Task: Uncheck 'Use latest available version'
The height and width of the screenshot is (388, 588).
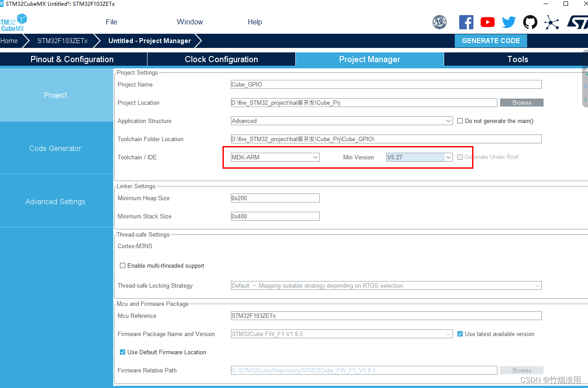Action: (460, 334)
